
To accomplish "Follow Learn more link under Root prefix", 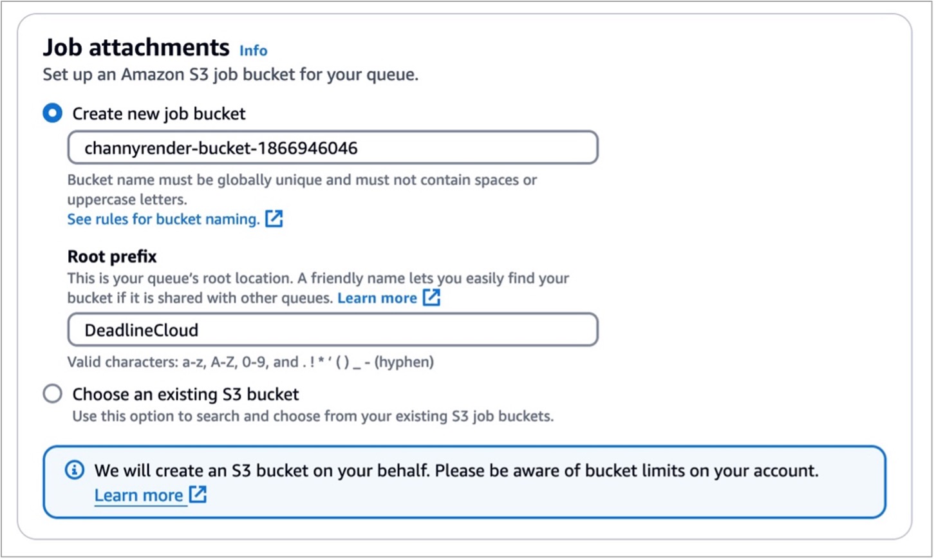I will [x=377, y=297].
